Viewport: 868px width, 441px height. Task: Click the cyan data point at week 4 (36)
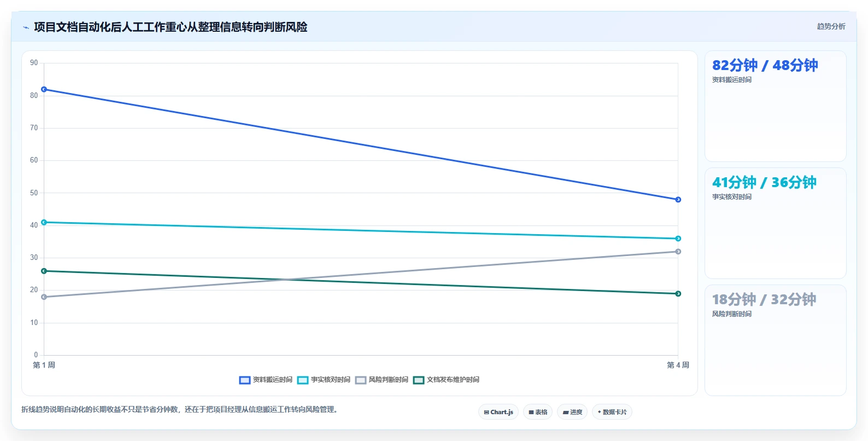[x=678, y=239]
